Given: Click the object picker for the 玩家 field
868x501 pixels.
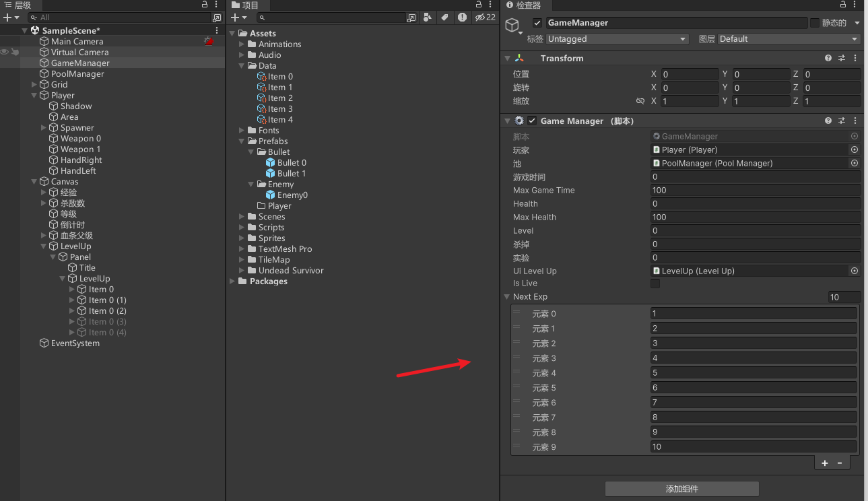Looking at the screenshot, I should point(855,150).
